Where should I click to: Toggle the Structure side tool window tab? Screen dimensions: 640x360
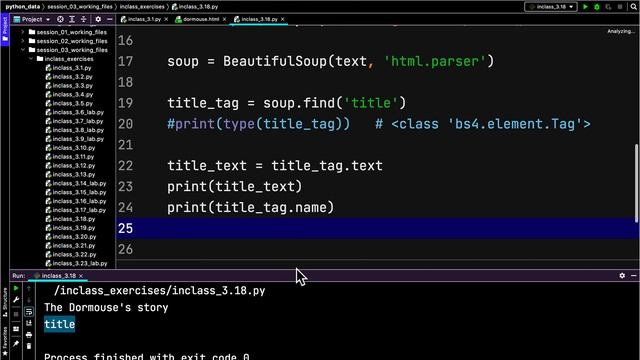5,303
